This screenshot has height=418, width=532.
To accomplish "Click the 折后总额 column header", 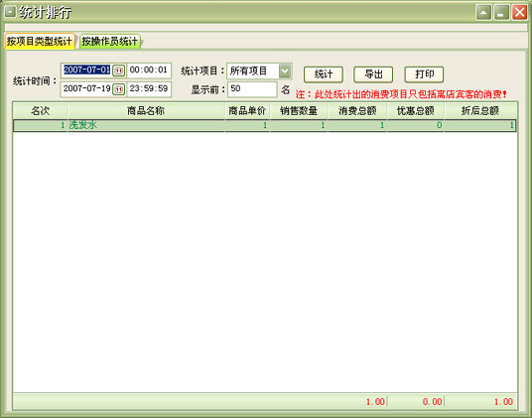I will point(479,110).
